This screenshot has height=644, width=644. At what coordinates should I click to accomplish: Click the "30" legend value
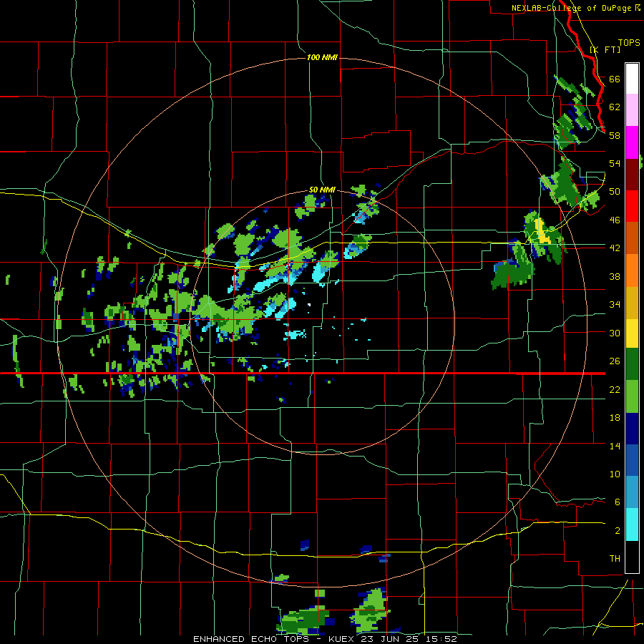tap(615, 333)
